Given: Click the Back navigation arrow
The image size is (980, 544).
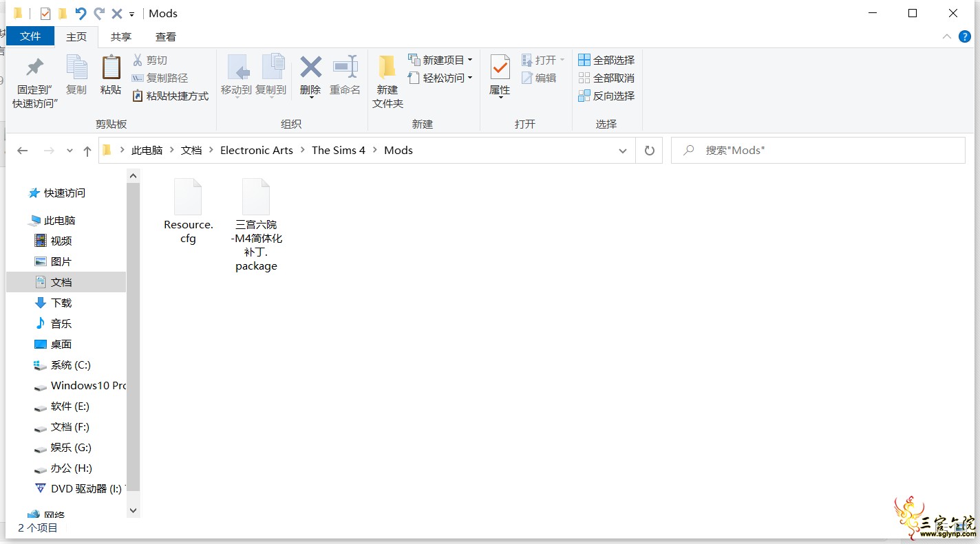Looking at the screenshot, I should tap(23, 151).
